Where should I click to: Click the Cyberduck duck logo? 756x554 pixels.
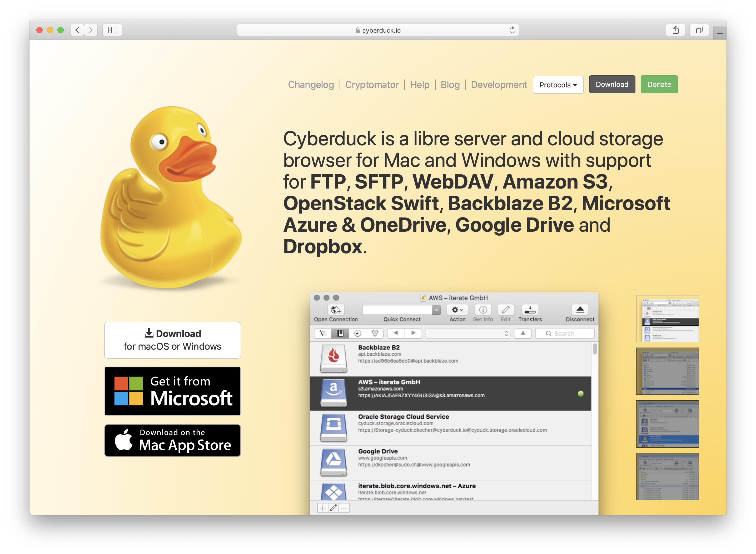pyautogui.click(x=171, y=198)
